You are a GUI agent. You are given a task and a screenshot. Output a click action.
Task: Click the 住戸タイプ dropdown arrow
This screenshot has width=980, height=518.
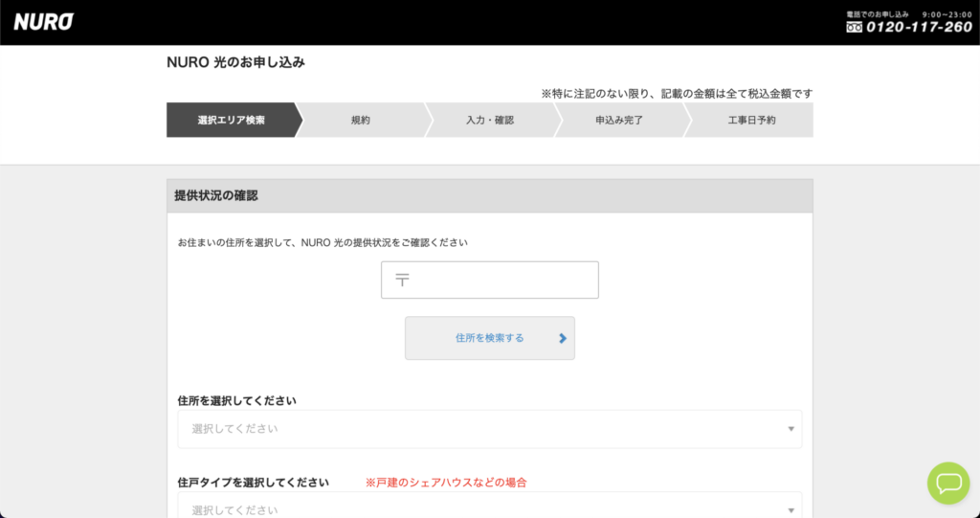[791, 510]
